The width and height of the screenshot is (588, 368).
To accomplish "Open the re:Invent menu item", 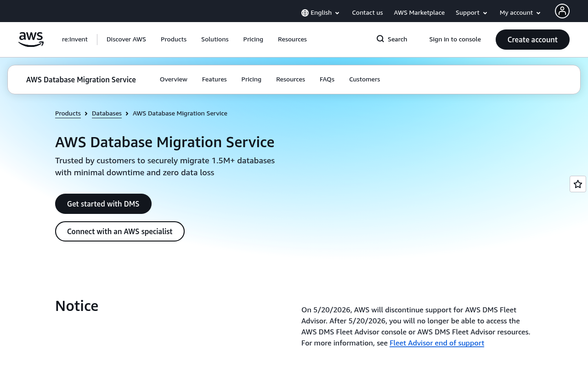I will point(75,40).
